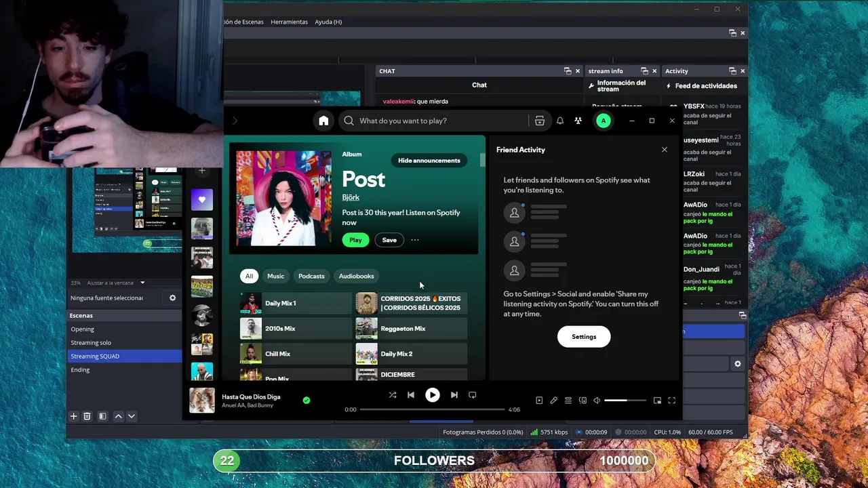Open Settings from the Friend Activity panel
The width and height of the screenshot is (868, 488).
584,337
